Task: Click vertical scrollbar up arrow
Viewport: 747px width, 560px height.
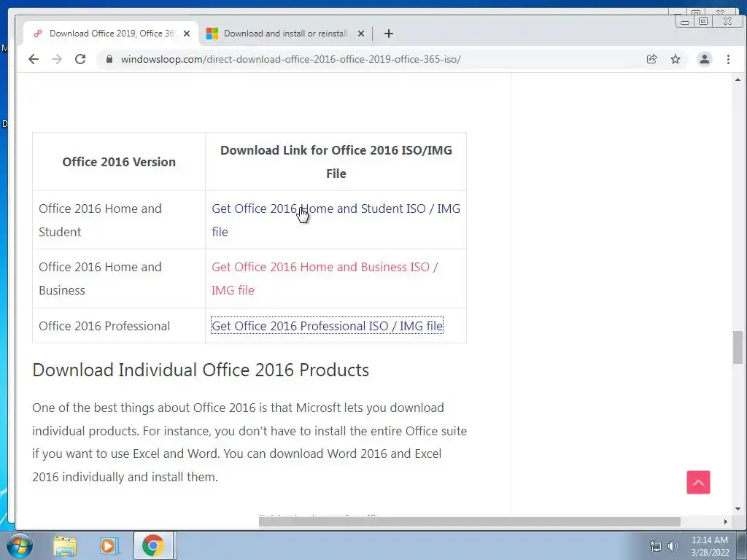Action: coord(738,79)
